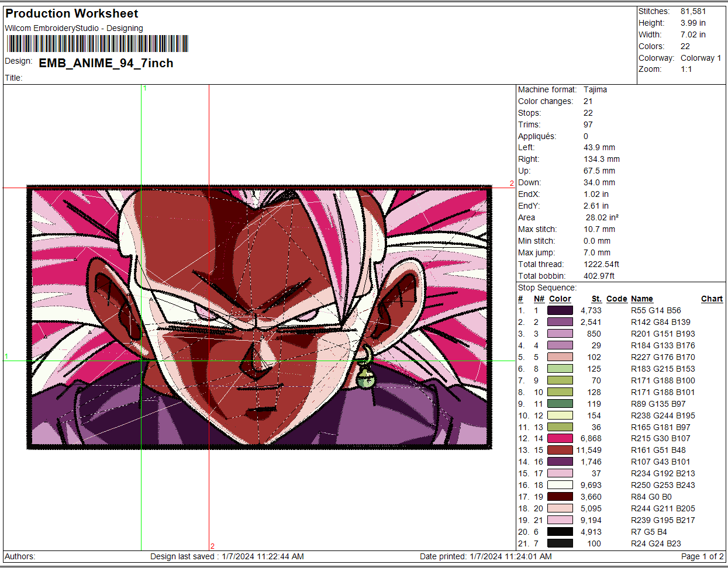Select the R7 G5 B4 swatch

point(560,532)
